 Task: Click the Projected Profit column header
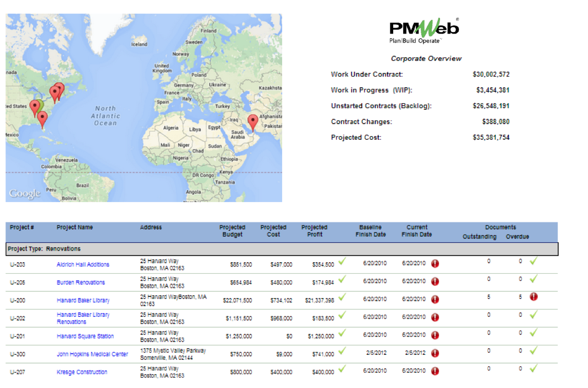click(x=314, y=231)
